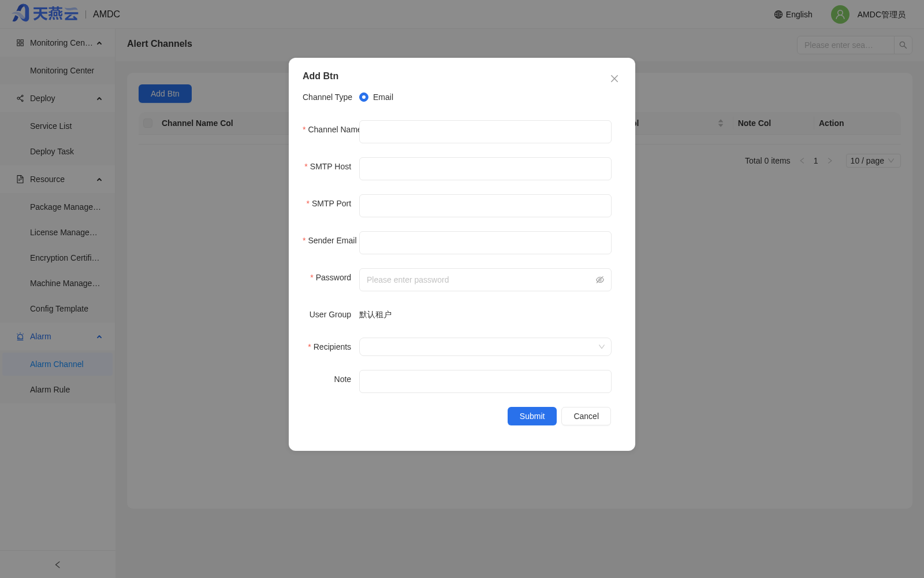Open the Recipients dropdown
Viewport: 924px width, 578px height.
(485, 347)
